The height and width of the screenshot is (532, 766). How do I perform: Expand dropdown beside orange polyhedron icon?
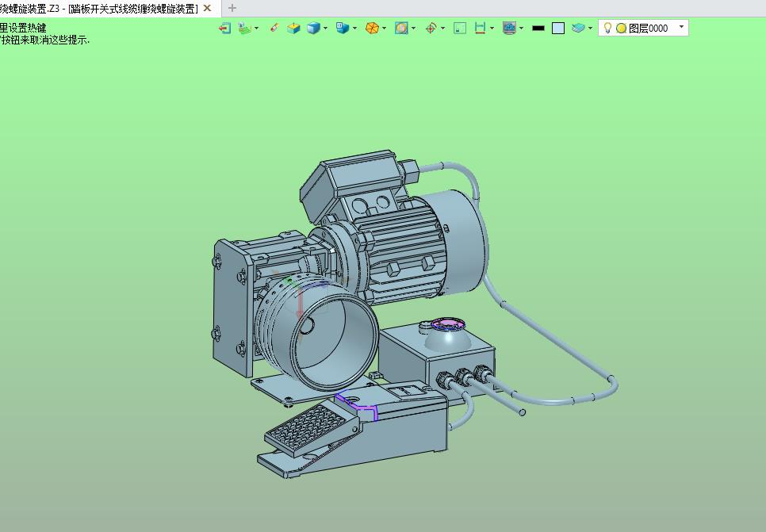385,29
